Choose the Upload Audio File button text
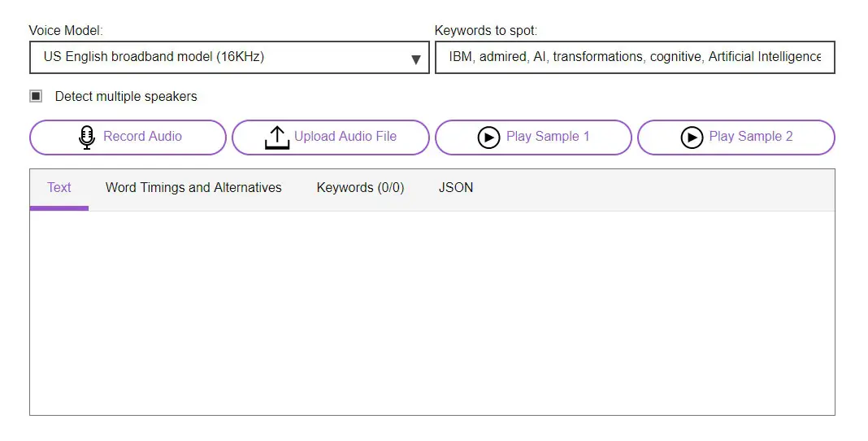Viewport: 868px width, 441px height. (x=345, y=136)
